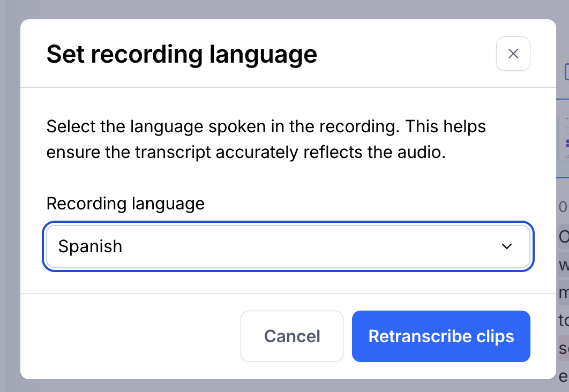The image size is (569, 392).
Task: Click the empty middle of the Spanish select box
Action: [300, 246]
